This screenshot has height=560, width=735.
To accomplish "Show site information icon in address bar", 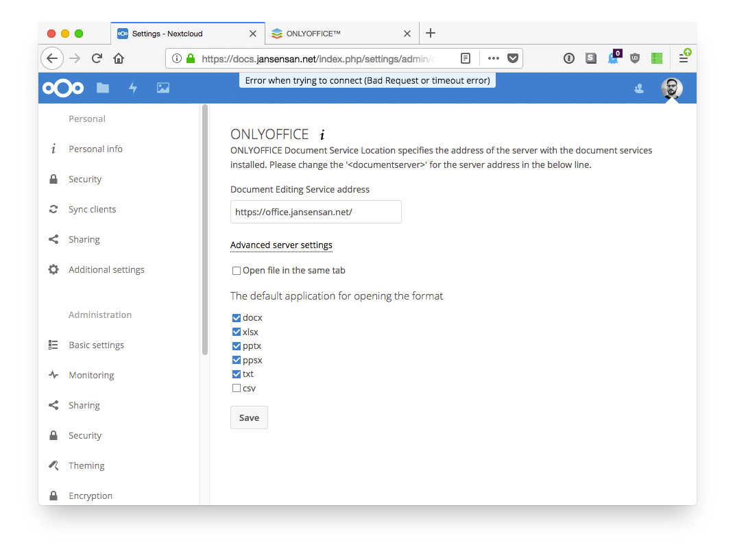I will pos(177,58).
